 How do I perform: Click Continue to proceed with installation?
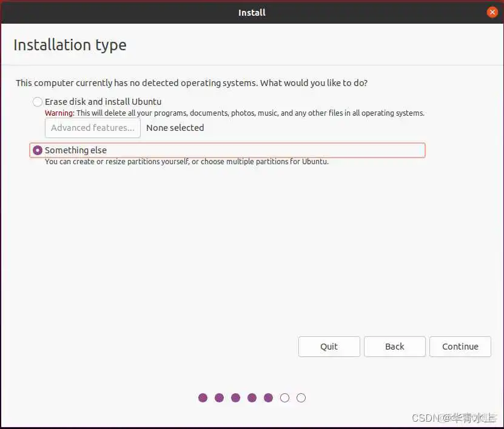pyautogui.click(x=460, y=347)
